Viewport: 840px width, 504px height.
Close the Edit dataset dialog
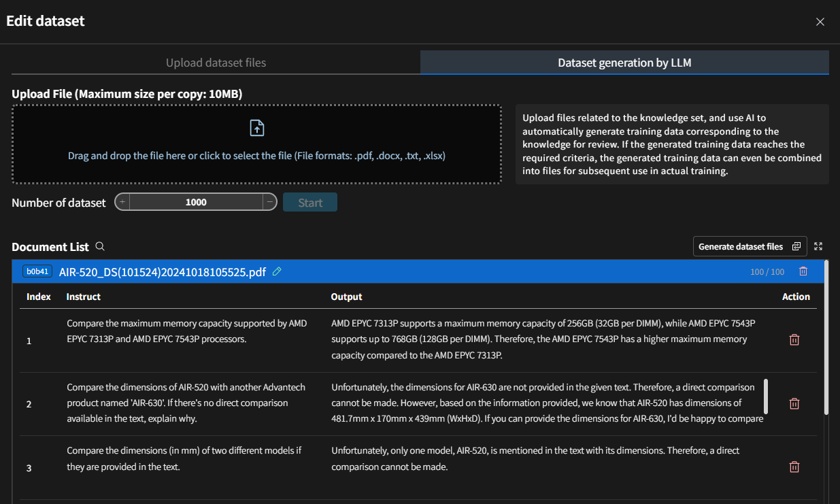point(820,22)
